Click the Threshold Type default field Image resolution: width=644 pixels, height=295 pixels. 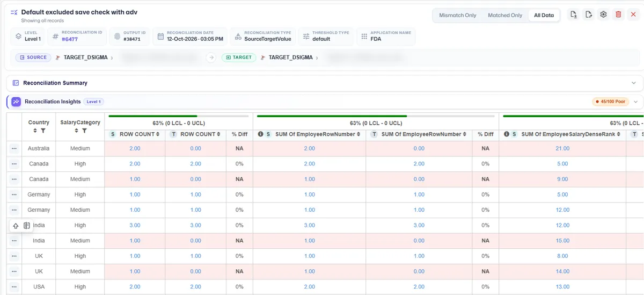[325, 36]
